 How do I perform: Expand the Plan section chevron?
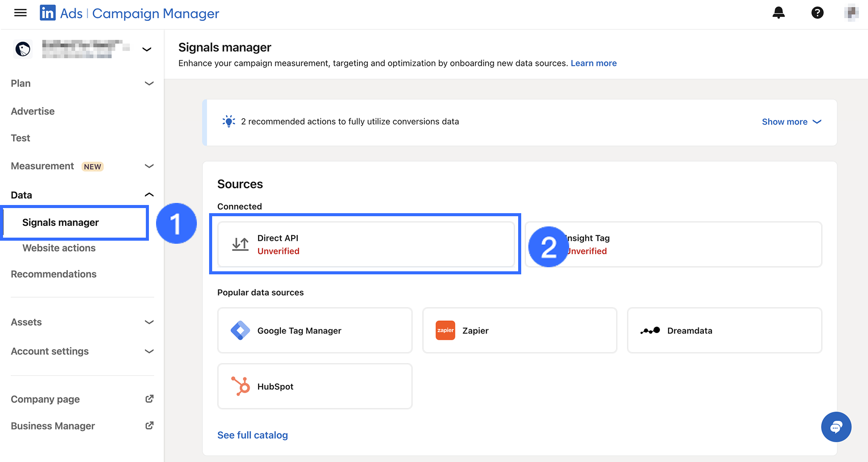[x=149, y=83]
